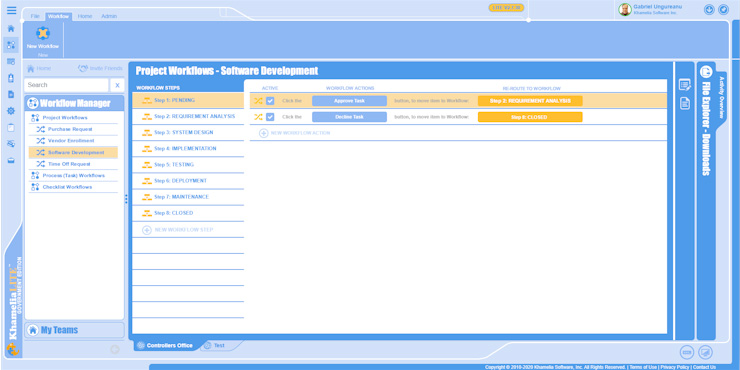
Task: Click the download arrow icon at top right
Action: (x=709, y=9)
